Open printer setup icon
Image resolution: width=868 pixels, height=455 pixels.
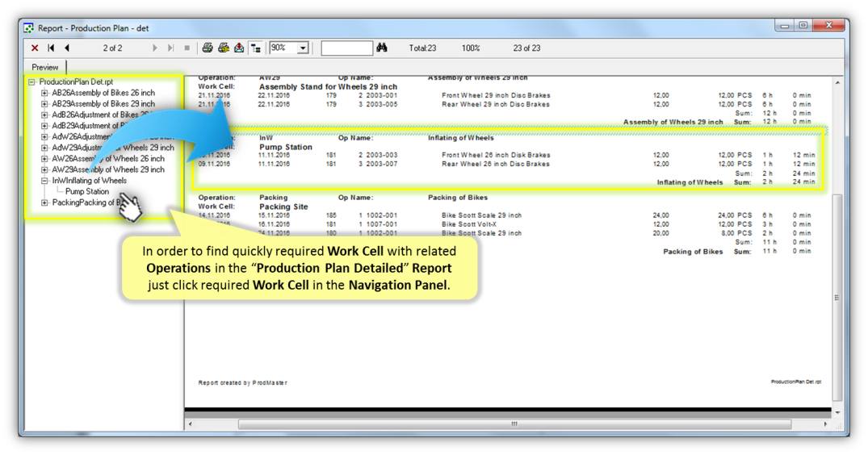(224, 48)
